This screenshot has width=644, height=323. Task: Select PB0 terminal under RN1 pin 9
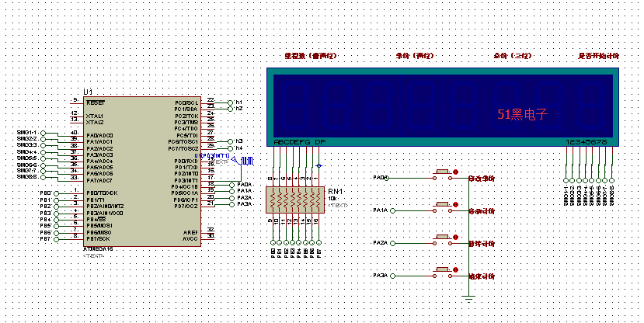coord(273,242)
